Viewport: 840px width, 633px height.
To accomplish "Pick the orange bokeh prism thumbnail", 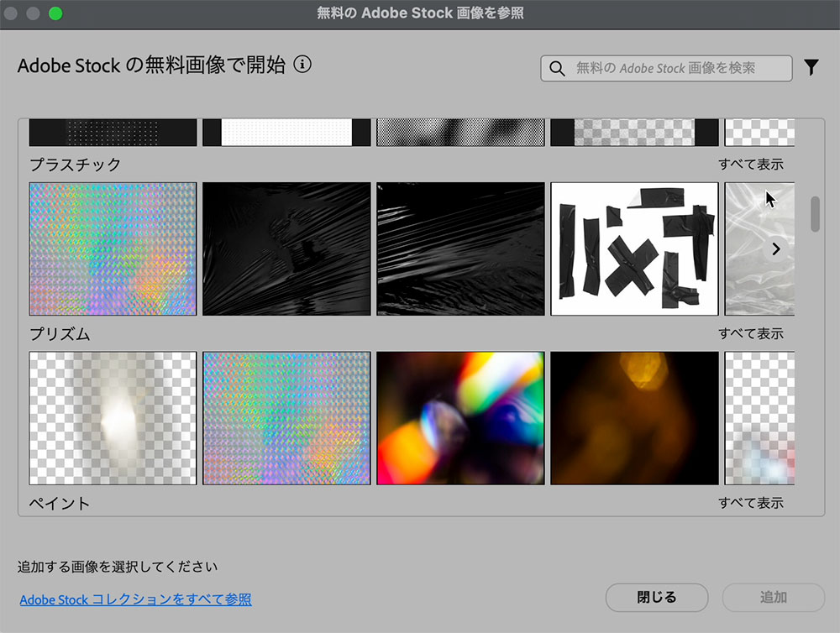I will [x=634, y=418].
